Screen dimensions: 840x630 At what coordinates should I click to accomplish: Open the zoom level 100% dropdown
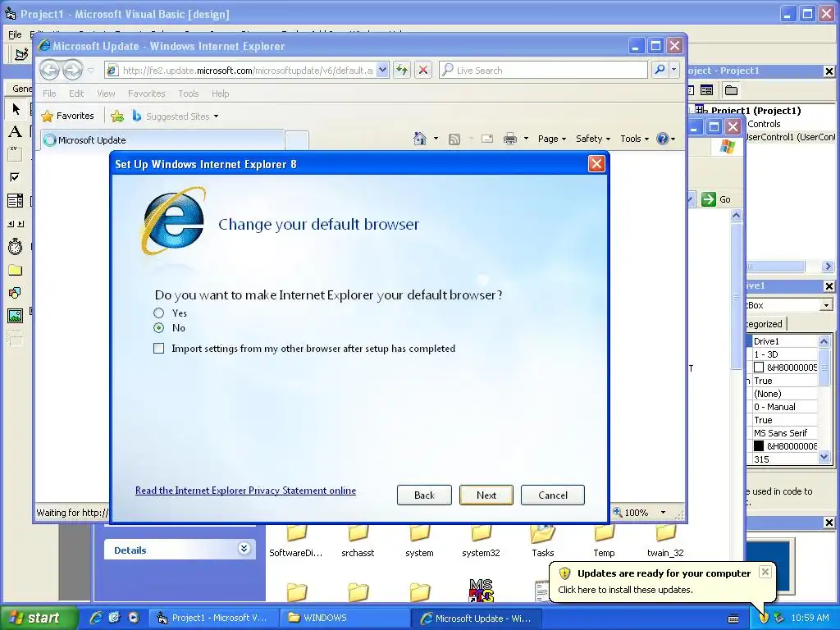663,513
